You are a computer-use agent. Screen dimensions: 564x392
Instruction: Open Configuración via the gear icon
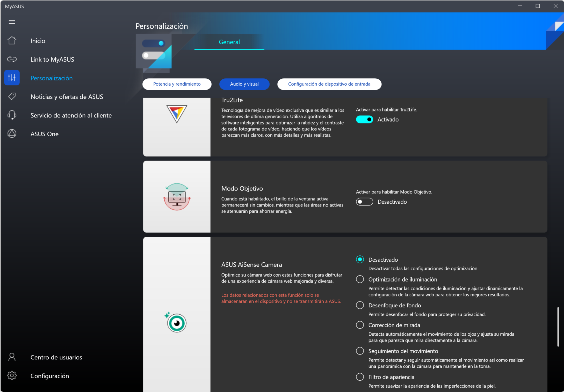point(12,376)
